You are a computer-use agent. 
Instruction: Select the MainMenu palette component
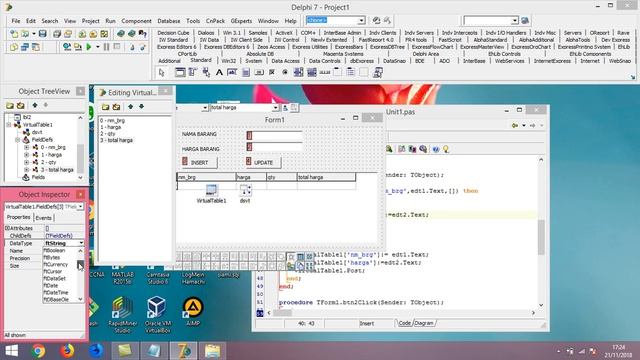[193, 73]
